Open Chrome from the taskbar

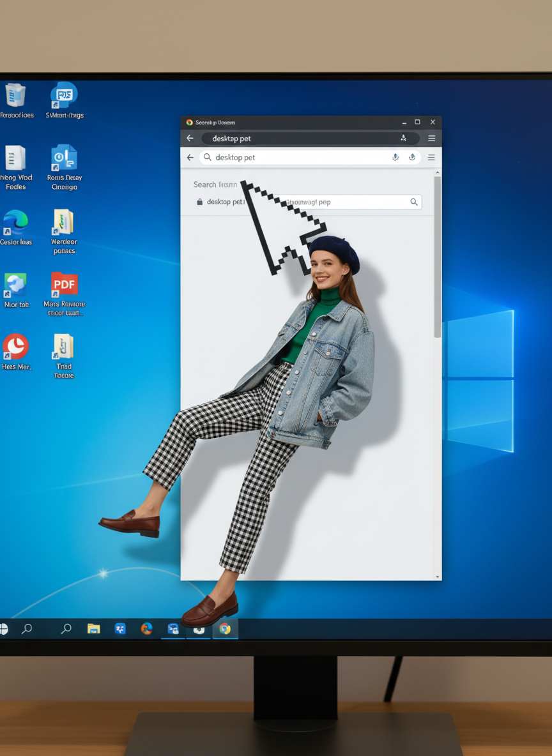[x=225, y=629]
